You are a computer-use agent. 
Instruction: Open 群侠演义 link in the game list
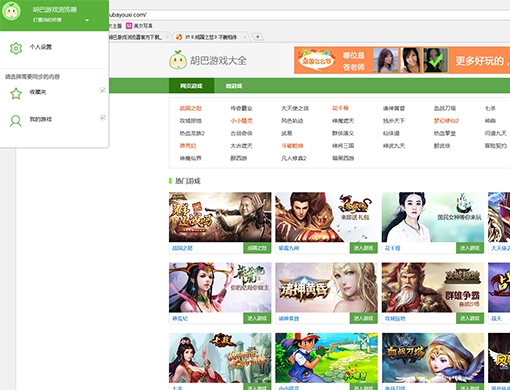coord(343,133)
